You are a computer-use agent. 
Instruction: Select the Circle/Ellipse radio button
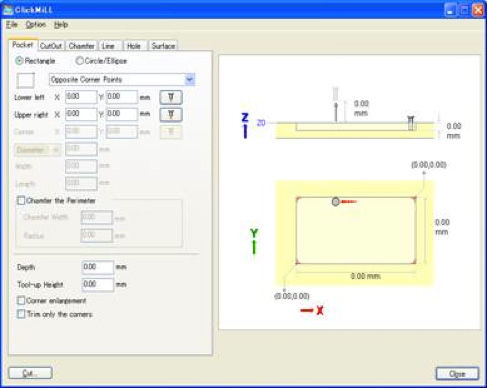[79, 61]
